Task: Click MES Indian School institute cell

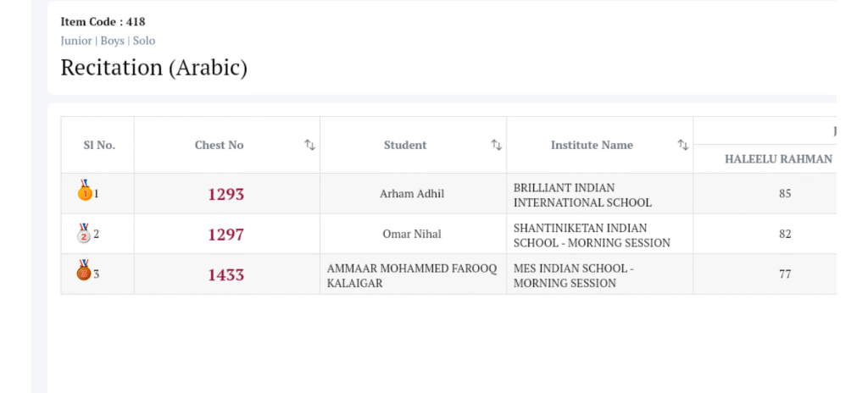Action: [x=574, y=275]
